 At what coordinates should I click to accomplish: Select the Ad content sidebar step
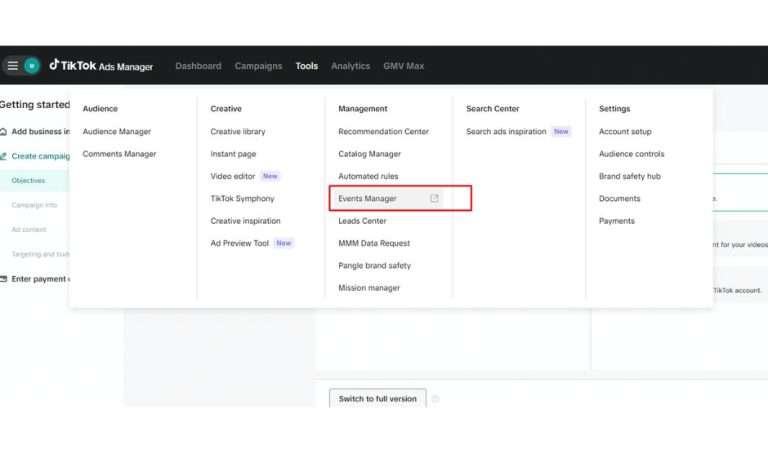coord(29,230)
